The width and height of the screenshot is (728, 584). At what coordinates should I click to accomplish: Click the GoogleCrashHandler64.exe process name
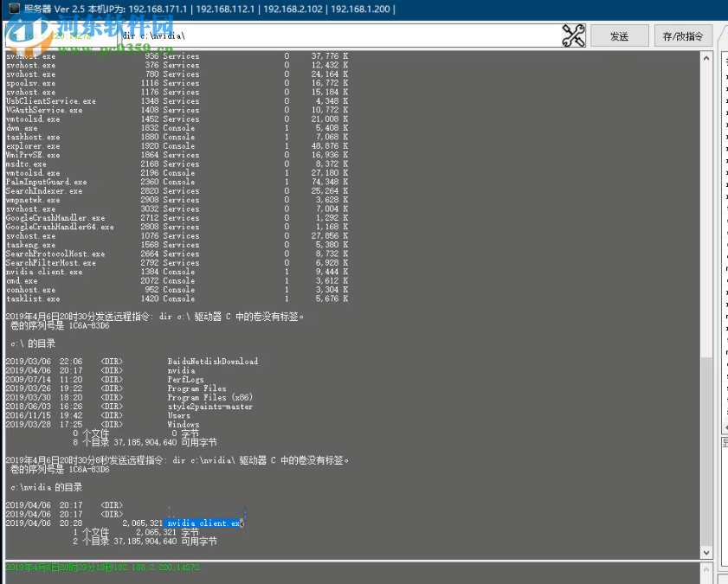tap(60, 227)
